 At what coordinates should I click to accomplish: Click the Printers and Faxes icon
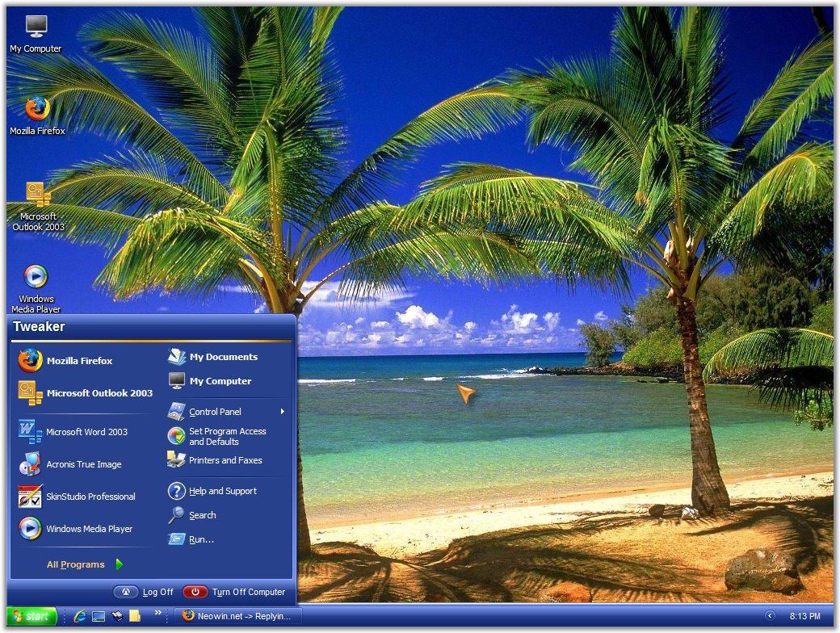click(176, 460)
